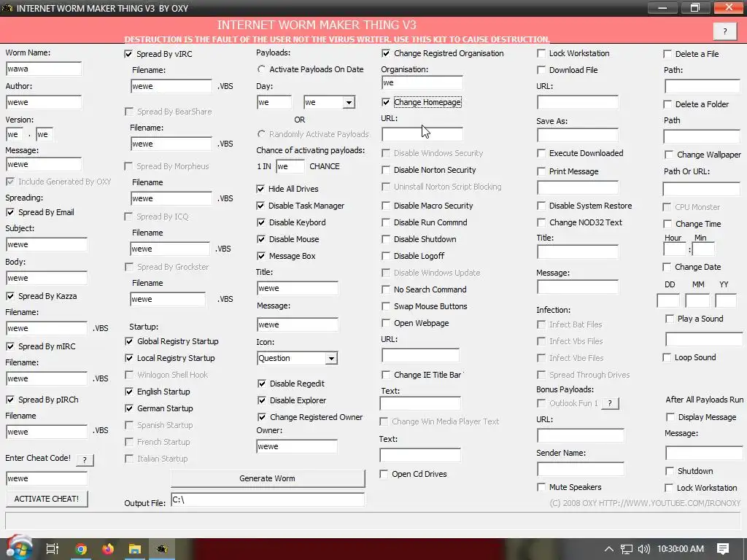Image resolution: width=747 pixels, height=560 pixels.
Task: Click the help question mark in the header
Action: 725,31
